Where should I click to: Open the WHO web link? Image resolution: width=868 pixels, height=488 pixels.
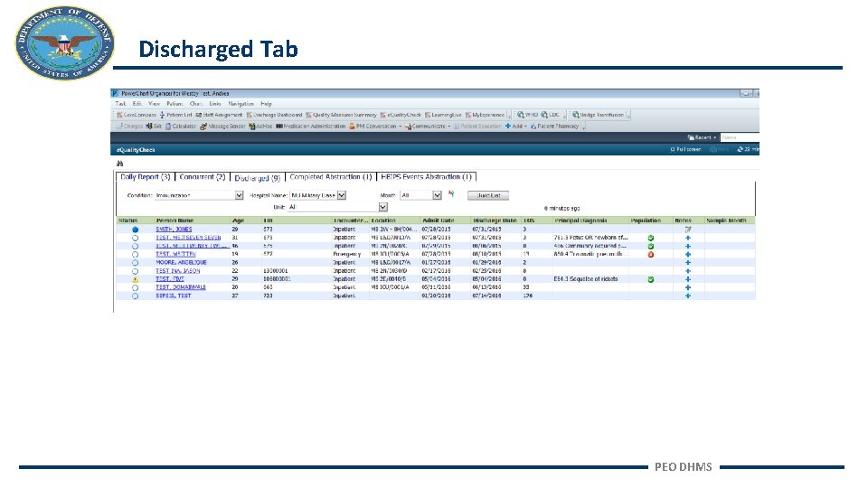tap(527, 115)
